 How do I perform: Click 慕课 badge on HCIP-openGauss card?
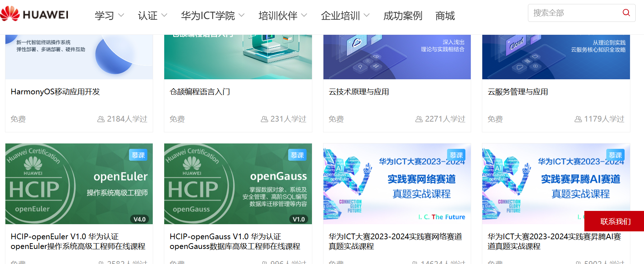(x=297, y=155)
